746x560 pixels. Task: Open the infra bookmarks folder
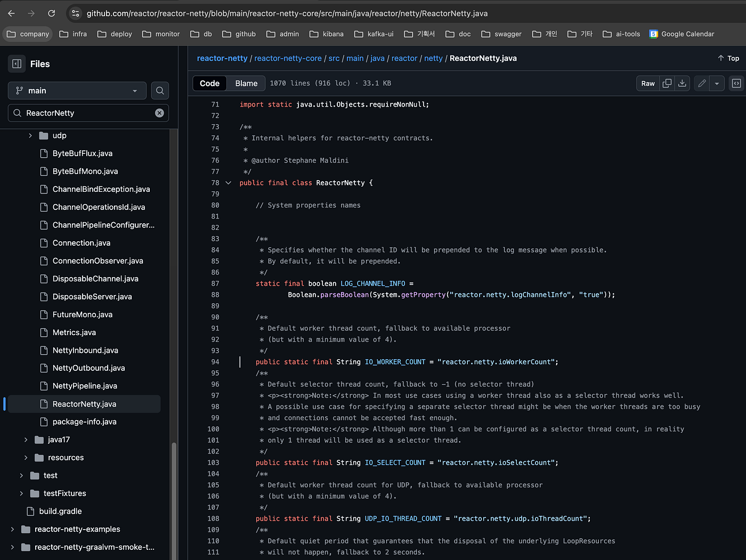(73, 34)
